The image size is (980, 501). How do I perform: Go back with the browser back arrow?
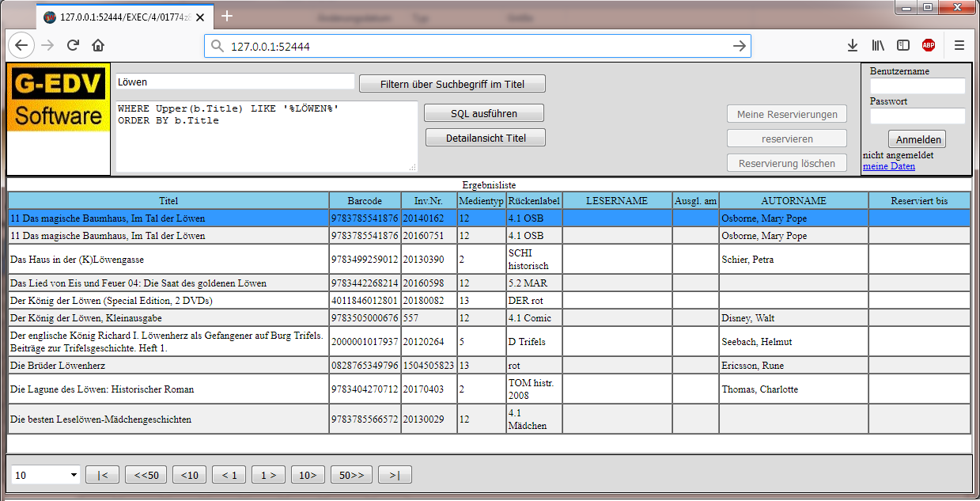21,46
